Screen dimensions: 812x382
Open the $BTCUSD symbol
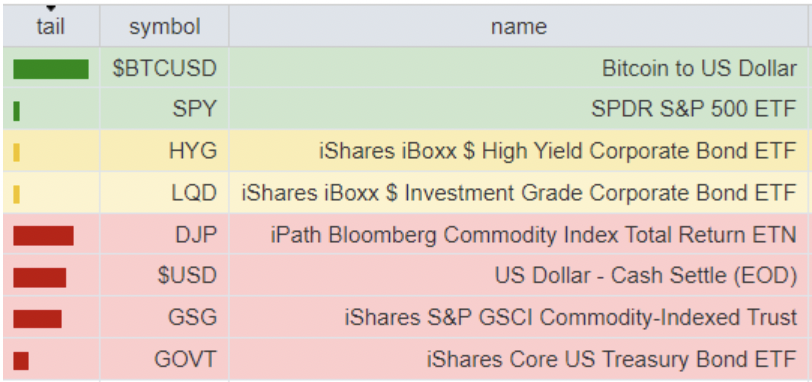[164, 69]
